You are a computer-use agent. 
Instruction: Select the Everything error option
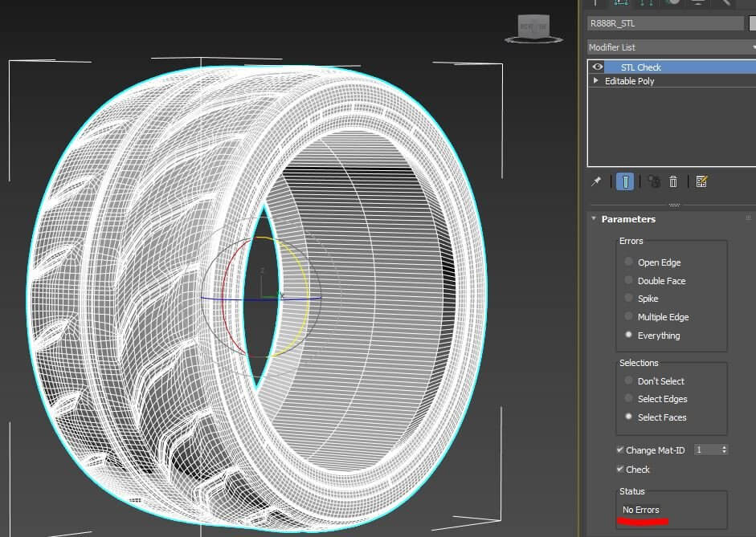click(628, 334)
